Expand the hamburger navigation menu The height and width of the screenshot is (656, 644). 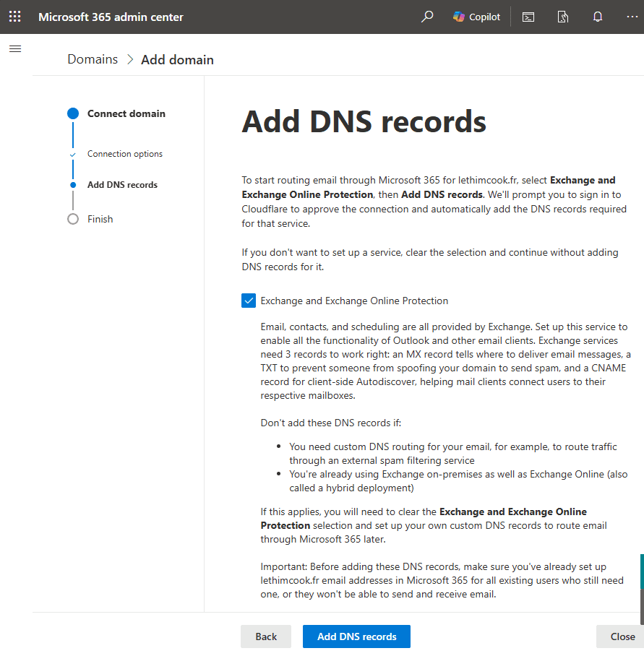click(x=15, y=49)
